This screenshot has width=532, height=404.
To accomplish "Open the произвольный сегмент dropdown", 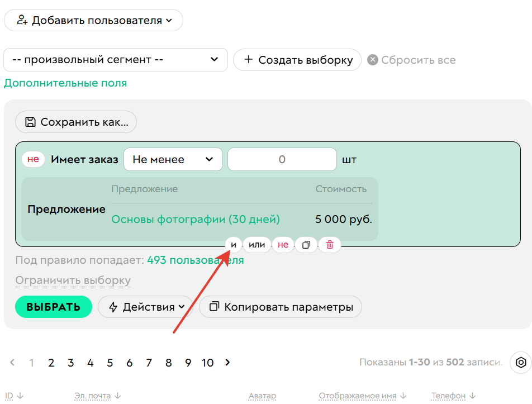I will tap(116, 60).
